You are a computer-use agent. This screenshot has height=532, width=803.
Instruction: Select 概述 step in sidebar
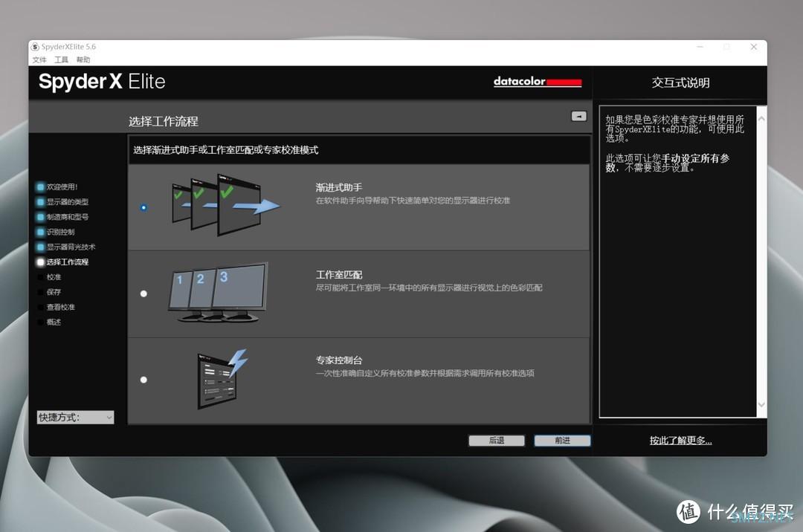pos(50,322)
